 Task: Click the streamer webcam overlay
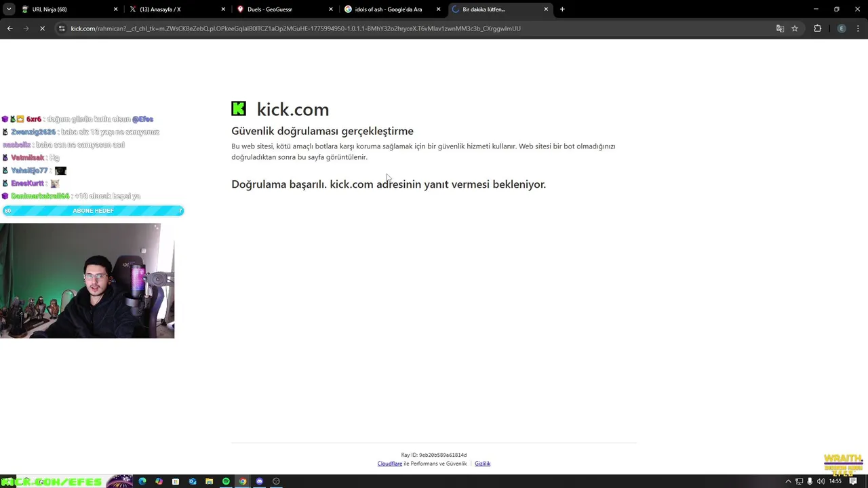point(87,281)
